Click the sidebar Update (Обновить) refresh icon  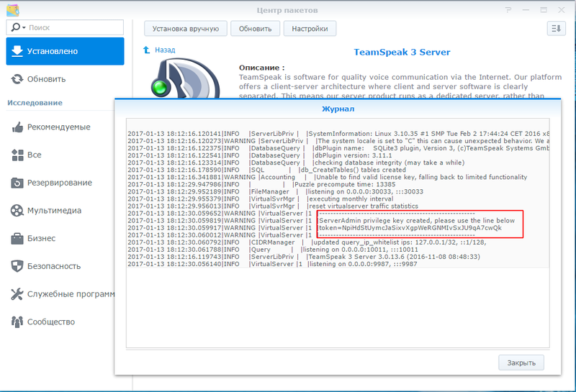17,79
